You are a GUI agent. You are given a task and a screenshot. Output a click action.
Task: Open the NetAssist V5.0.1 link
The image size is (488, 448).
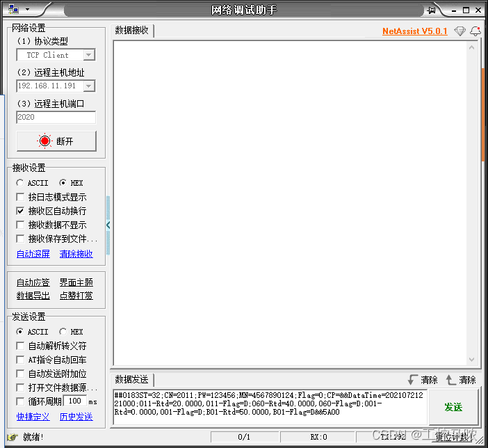coord(415,31)
